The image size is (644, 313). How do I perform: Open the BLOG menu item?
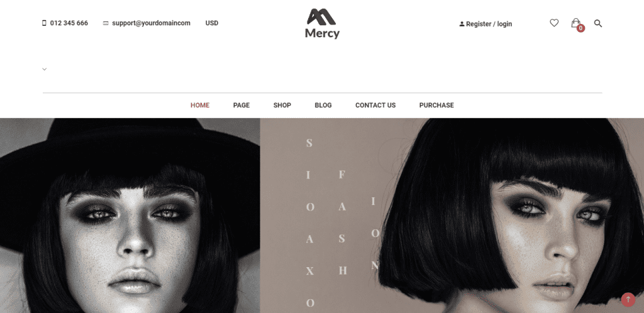tap(323, 105)
